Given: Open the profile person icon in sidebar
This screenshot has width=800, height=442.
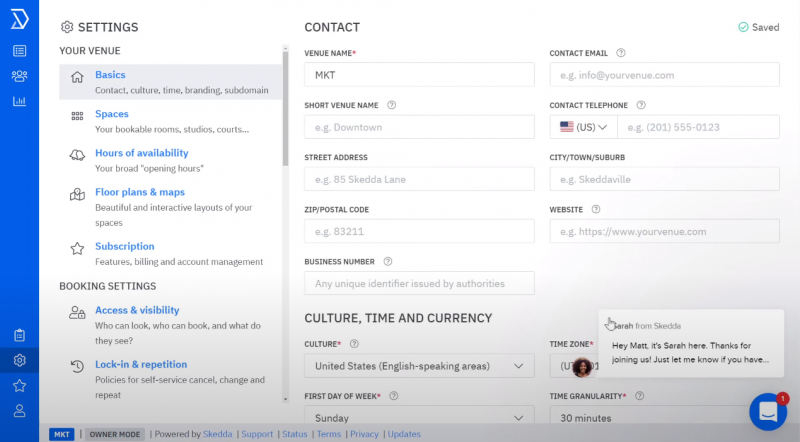Looking at the screenshot, I should click(19, 410).
